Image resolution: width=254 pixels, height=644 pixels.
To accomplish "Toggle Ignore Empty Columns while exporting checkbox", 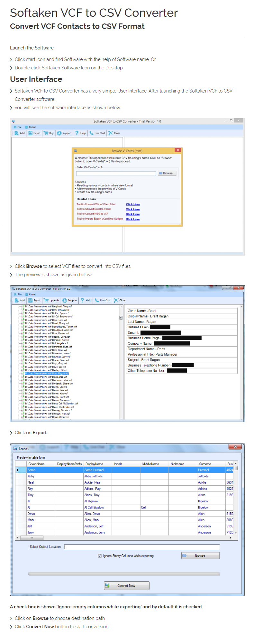I will point(100,556).
